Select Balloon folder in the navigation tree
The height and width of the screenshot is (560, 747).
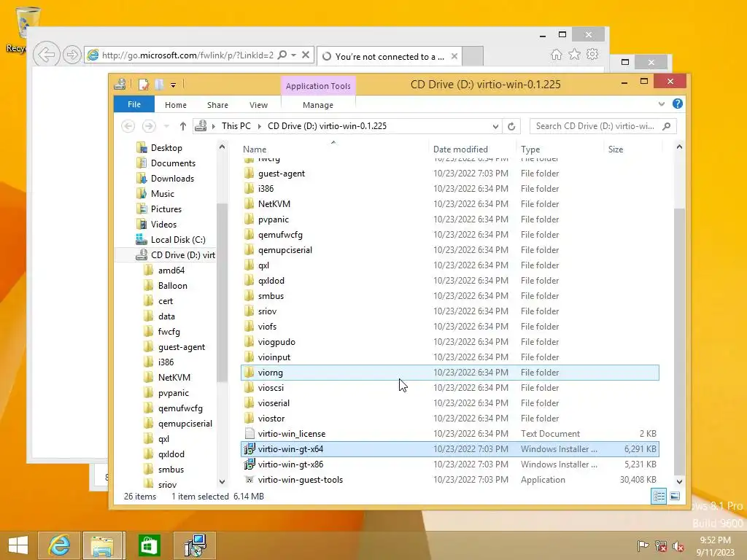point(172,285)
